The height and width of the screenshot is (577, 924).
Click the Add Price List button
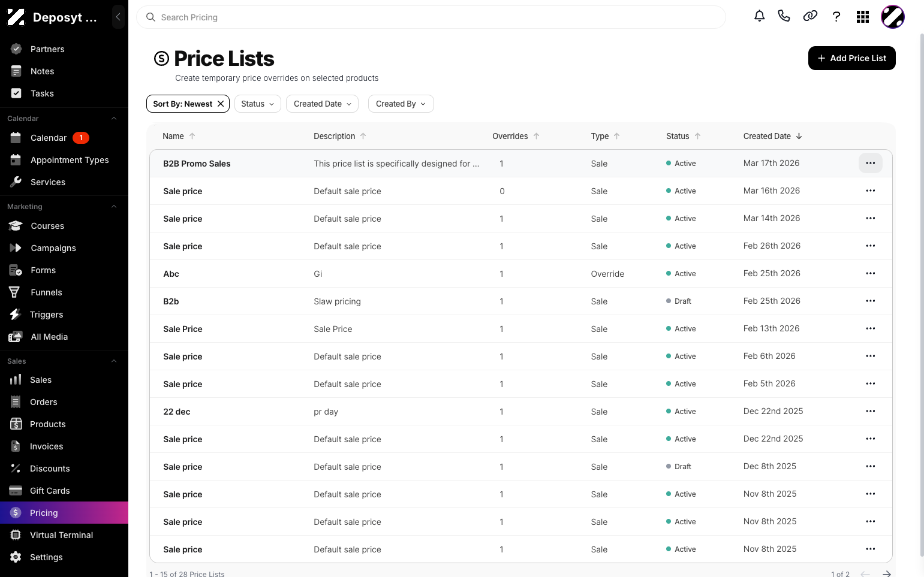[x=851, y=58]
